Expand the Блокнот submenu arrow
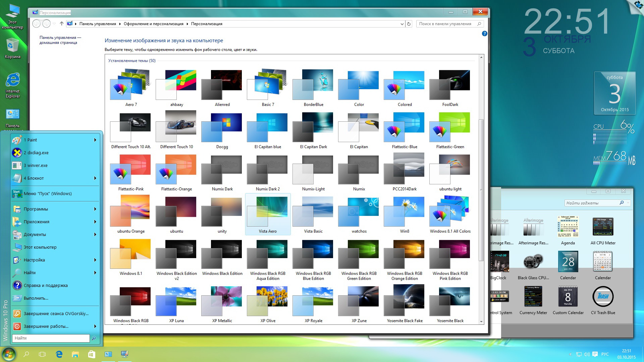 pos(95,178)
